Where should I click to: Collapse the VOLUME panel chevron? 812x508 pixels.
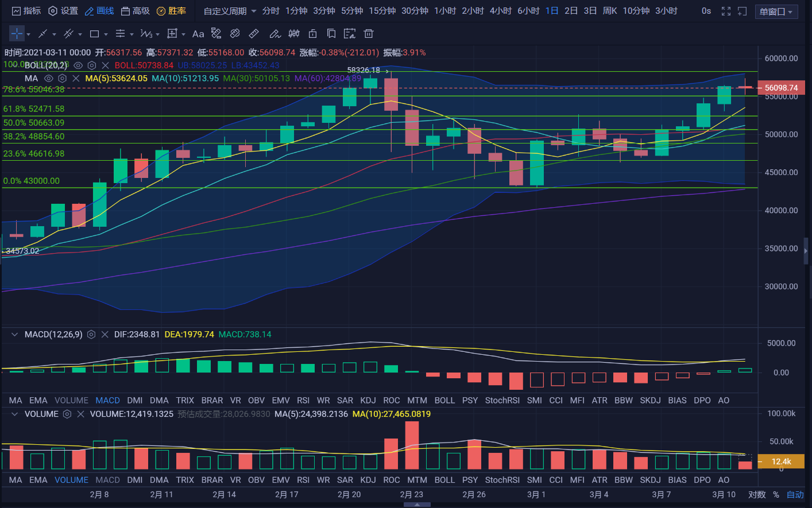(14, 414)
